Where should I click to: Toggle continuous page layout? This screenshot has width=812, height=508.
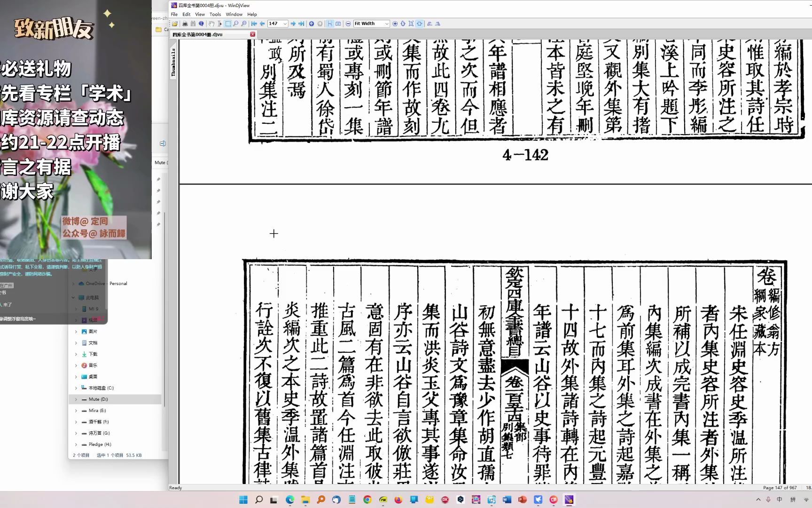pyautogui.click(x=330, y=24)
